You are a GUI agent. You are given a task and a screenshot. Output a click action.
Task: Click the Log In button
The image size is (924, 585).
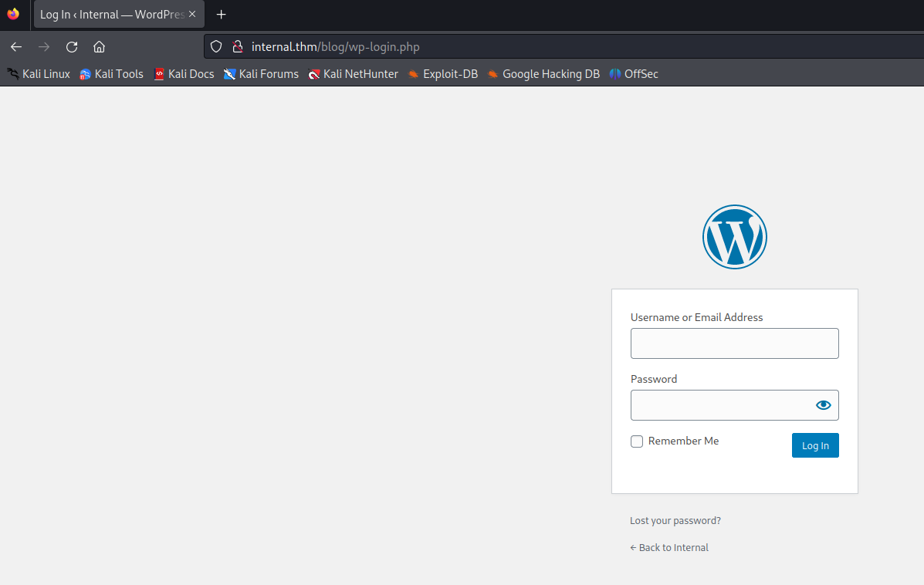coord(815,445)
